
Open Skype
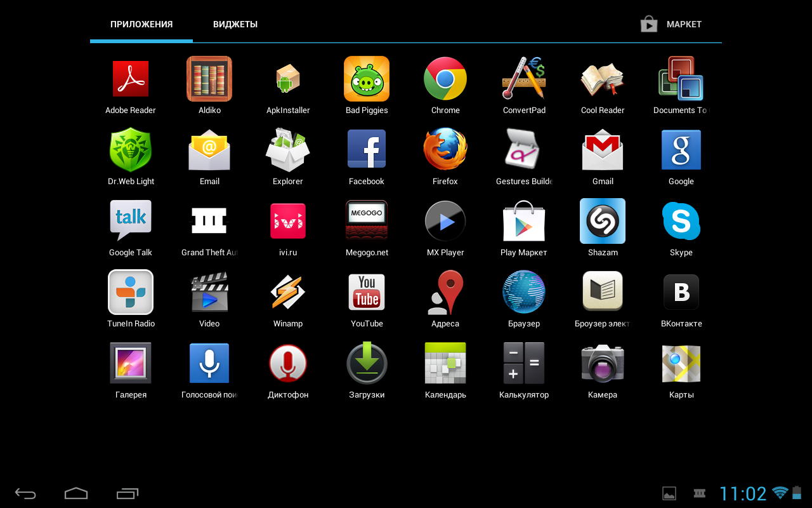[681, 221]
